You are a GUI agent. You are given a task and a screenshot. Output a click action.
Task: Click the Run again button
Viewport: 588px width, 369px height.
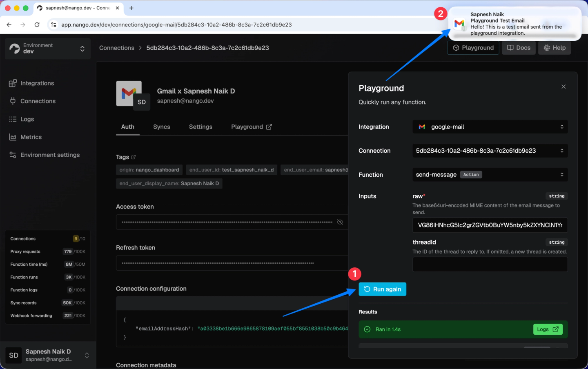click(383, 289)
